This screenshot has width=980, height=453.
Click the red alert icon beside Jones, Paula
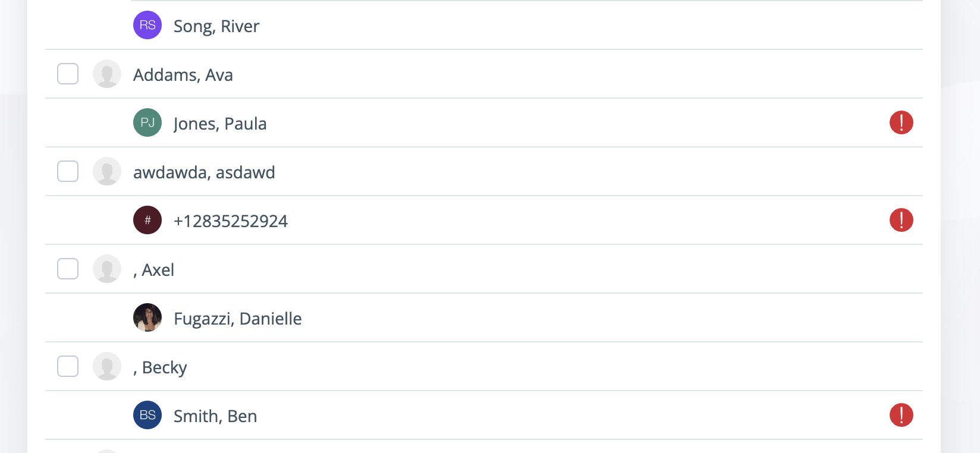pos(902,122)
